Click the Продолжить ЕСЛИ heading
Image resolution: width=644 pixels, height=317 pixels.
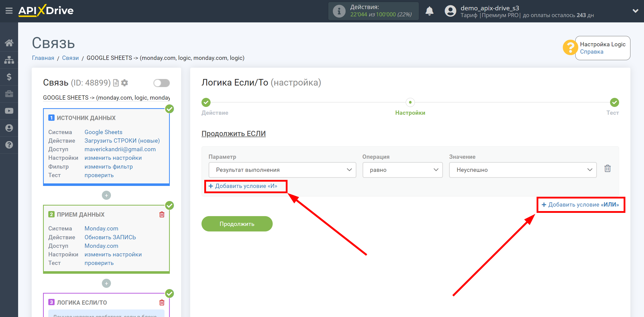(x=233, y=134)
